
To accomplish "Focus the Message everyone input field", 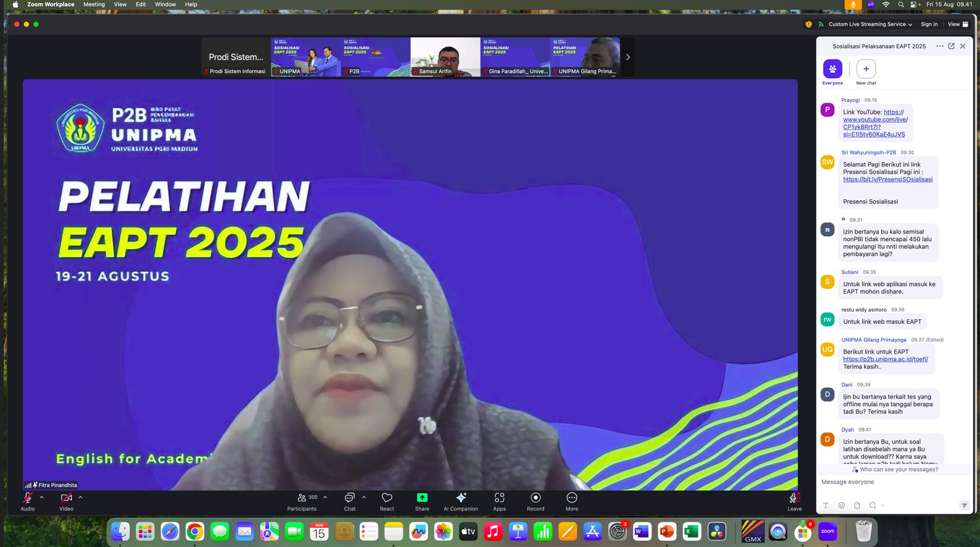I will coord(894,482).
